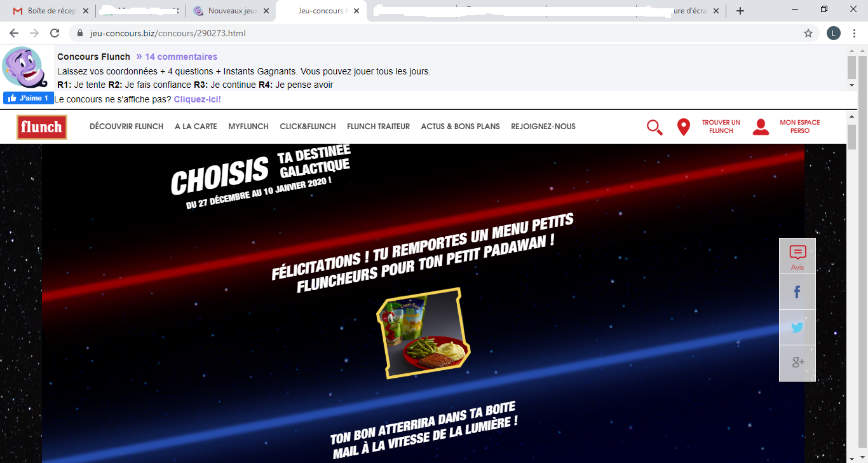Share via Google Plus side icon
This screenshot has width=868, height=463.
pyautogui.click(x=797, y=363)
